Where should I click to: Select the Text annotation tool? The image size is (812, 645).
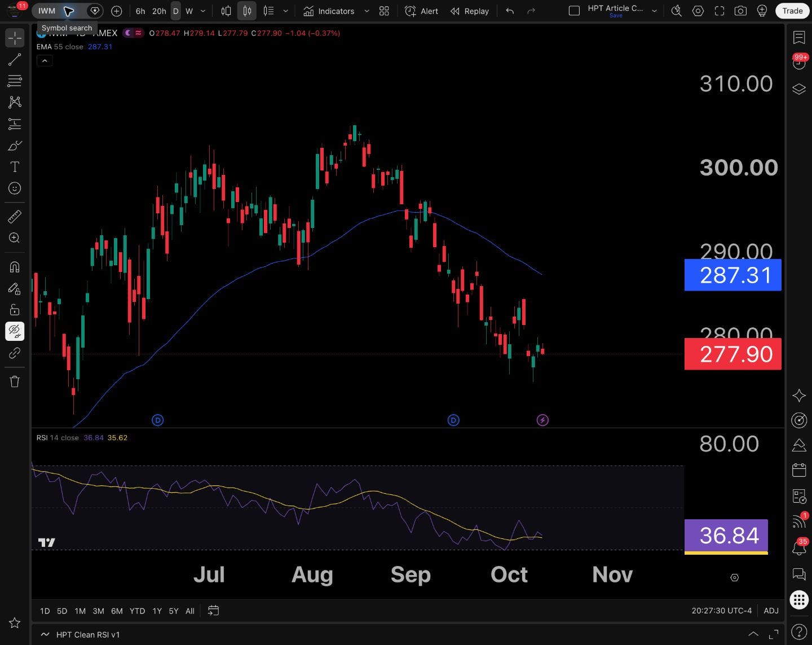tap(15, 167)
